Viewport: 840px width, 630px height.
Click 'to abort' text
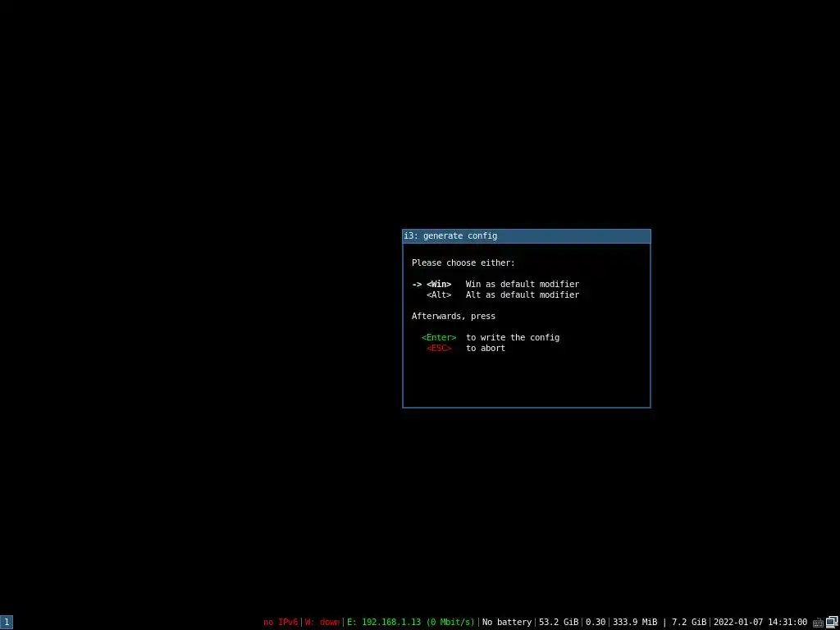(x=486, y=348)
